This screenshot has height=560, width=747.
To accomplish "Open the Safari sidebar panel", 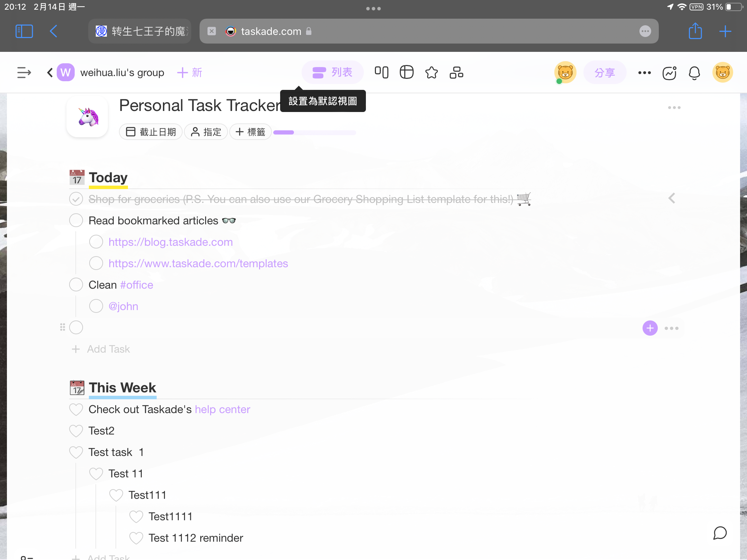I will pyautogui.click(x=24, y=31).
